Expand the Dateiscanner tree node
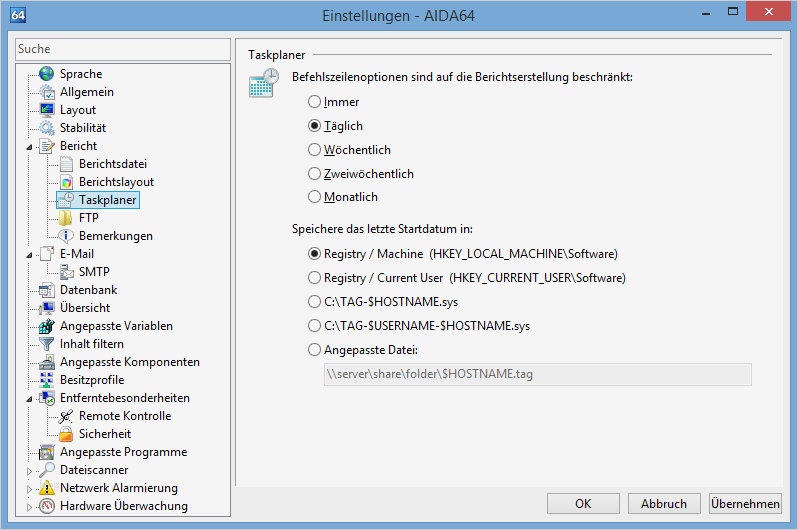 (30, 471)
